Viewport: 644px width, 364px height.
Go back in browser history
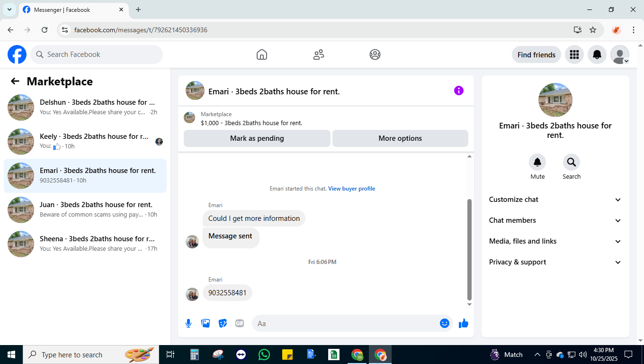(10, 30)
